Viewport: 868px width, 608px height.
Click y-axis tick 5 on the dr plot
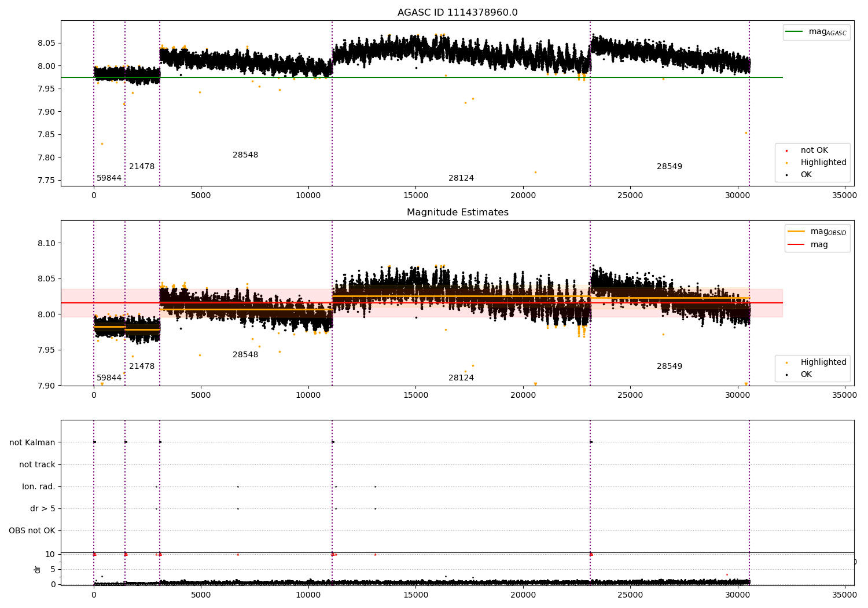[53, 570]
